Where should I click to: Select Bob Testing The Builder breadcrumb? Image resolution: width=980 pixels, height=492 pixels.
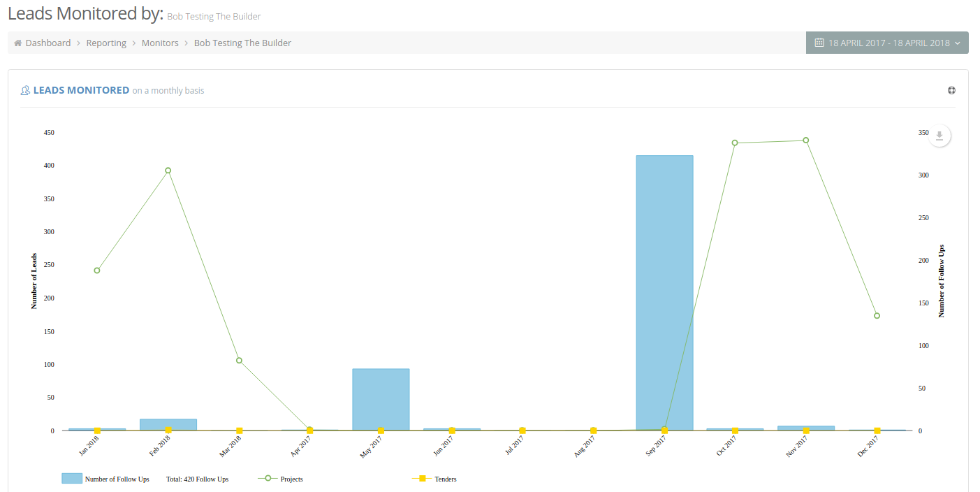click(242, 43)
